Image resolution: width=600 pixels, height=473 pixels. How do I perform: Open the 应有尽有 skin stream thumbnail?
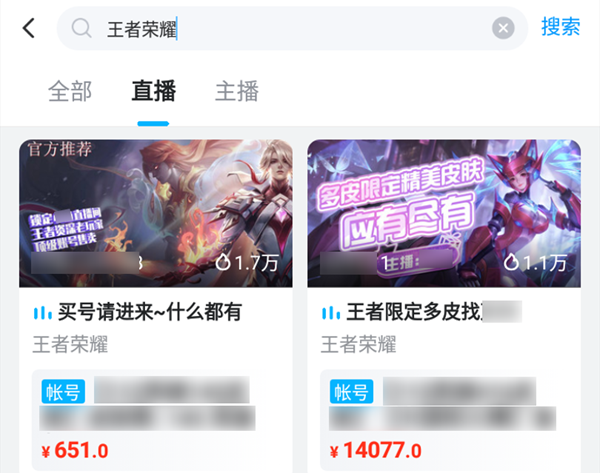click(444, 213)
